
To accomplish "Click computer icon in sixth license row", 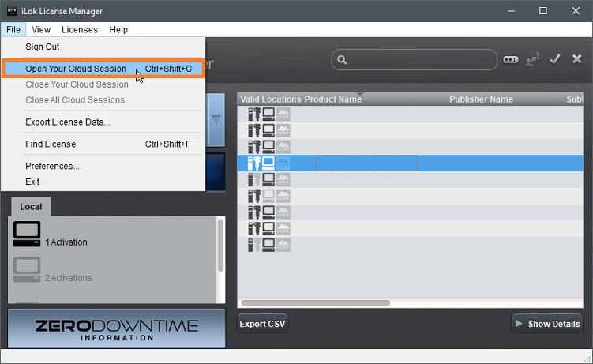I will tap(268, 196).
